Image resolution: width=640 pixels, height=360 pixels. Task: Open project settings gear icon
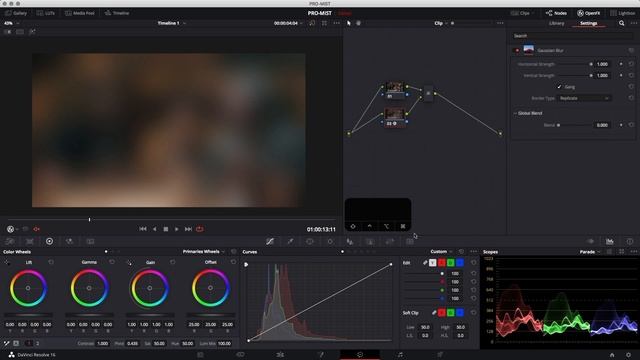(629, 355)
